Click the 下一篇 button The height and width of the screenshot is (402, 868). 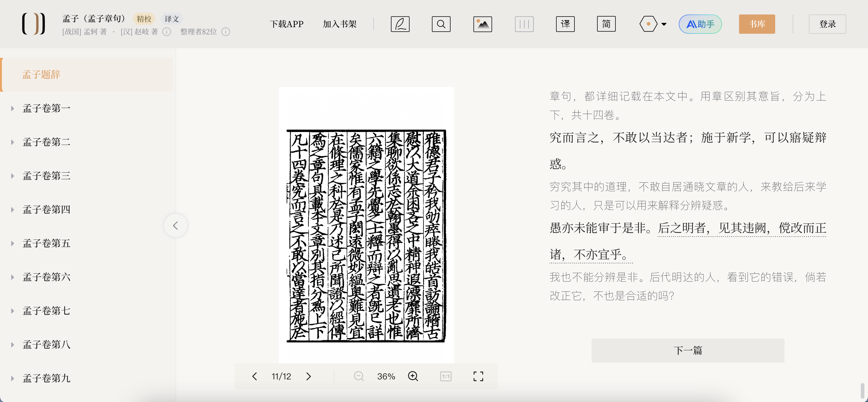click(687, 350)
